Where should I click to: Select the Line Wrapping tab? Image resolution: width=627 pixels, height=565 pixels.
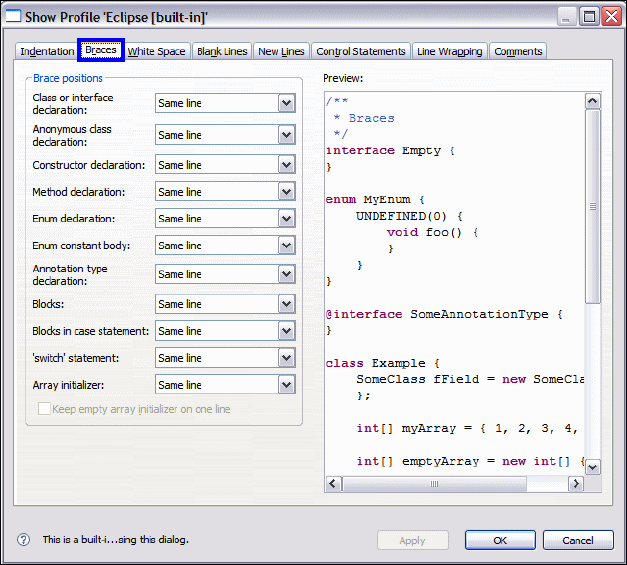[x=449, y=52]
